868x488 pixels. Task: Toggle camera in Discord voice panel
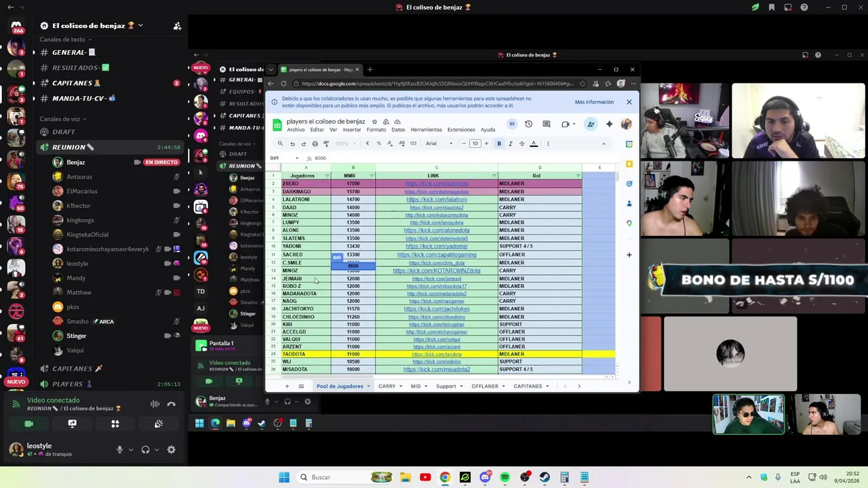pyautogui.click(x=28, y=424)
